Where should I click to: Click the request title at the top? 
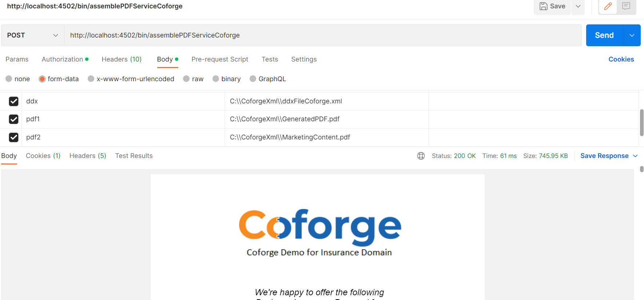point(95,6)
